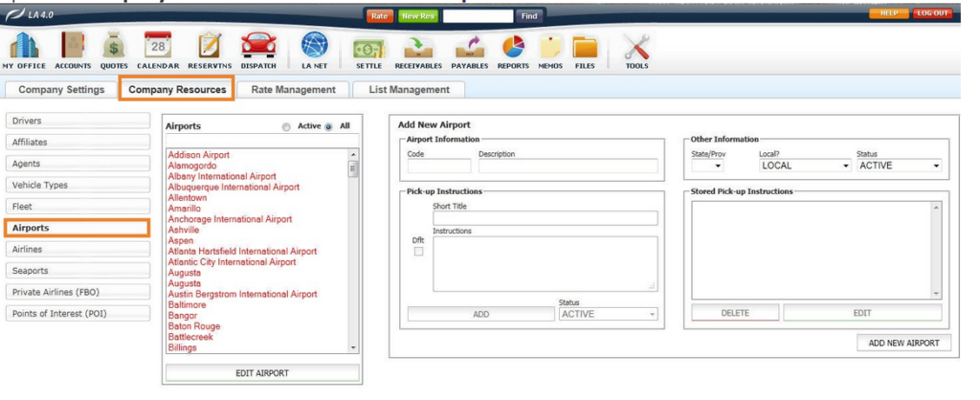
Task: Check the Dflt pick-up instruction checkbox
Action: pos(417,252)
